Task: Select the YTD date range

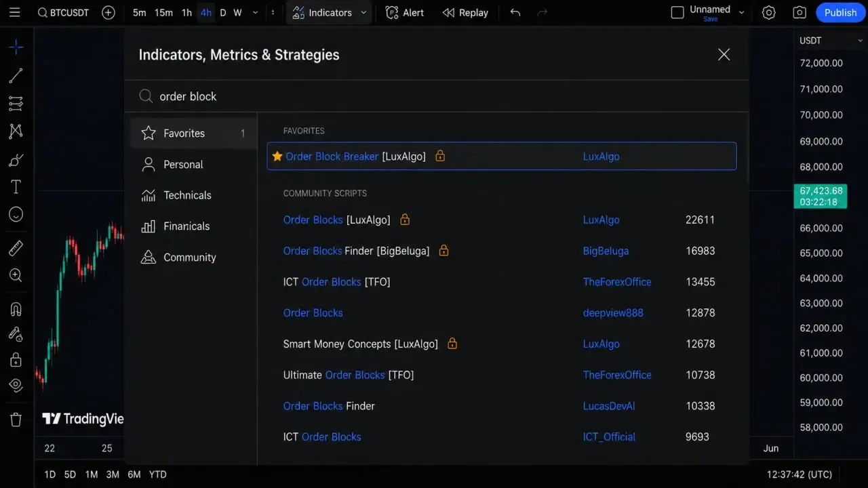Action: (157, 474)
